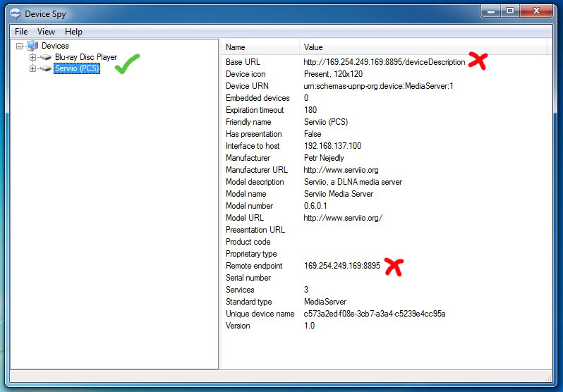Select Devices in the tree

(55, 46)
